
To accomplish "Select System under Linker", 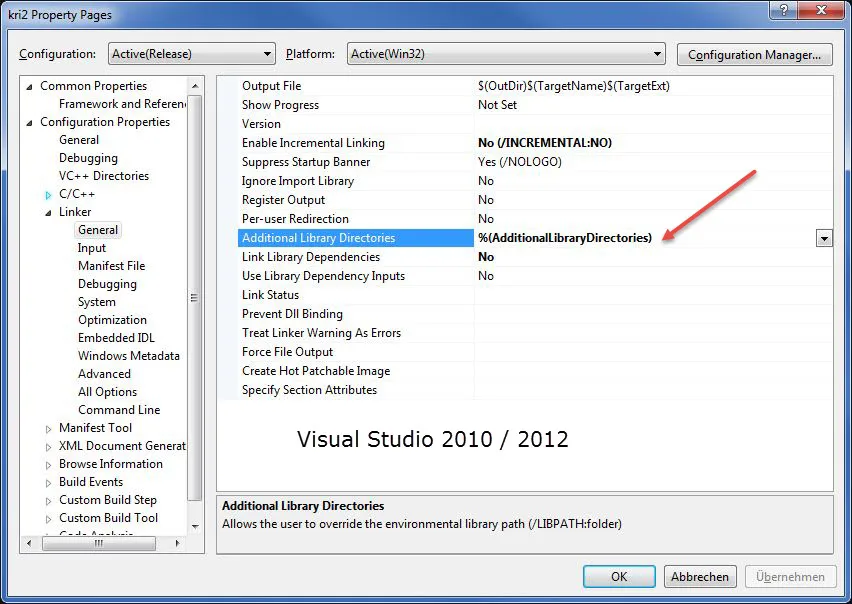I will point(96,301).
